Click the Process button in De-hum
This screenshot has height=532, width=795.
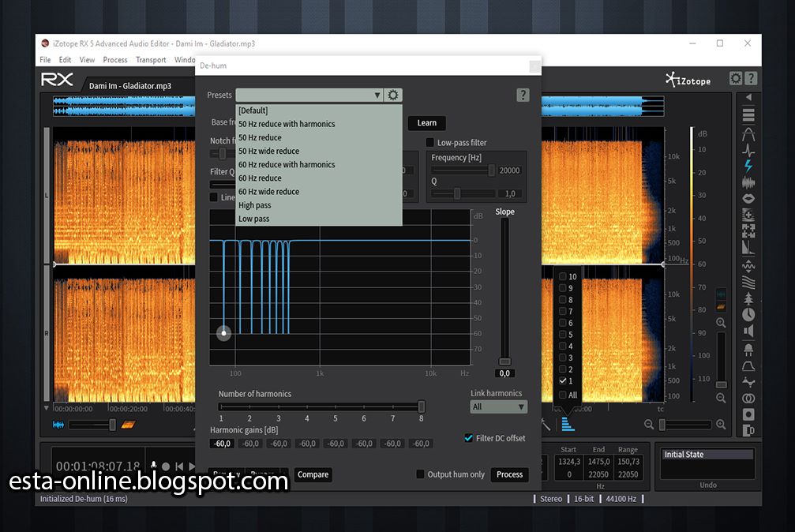(509, 474)
